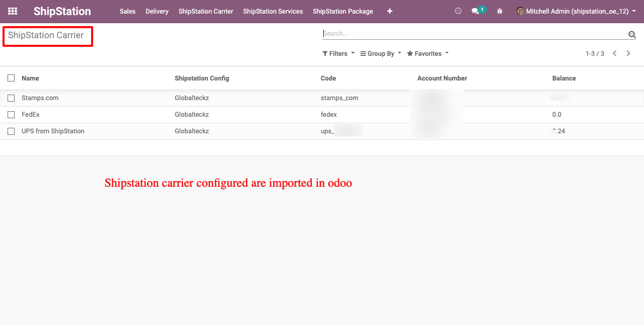
Task: Expand the Favorites dropdown
Action: coord(427,54)
